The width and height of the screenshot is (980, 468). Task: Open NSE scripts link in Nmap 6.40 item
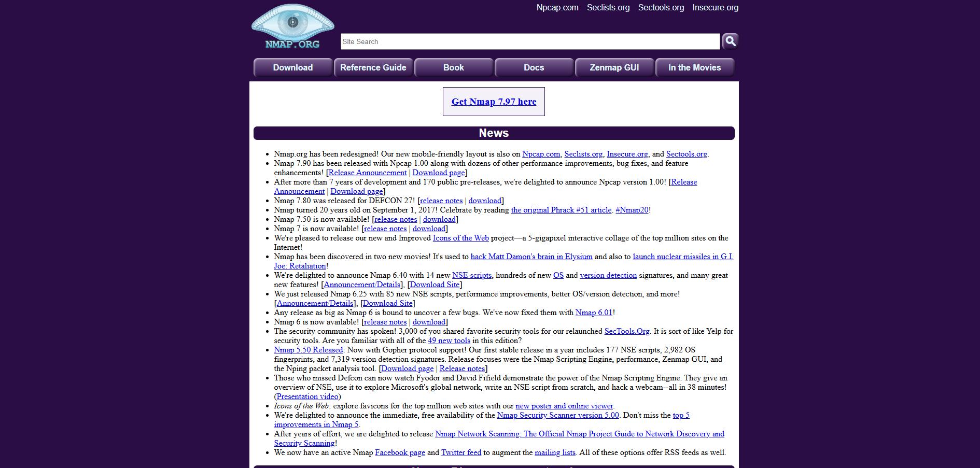472,275
